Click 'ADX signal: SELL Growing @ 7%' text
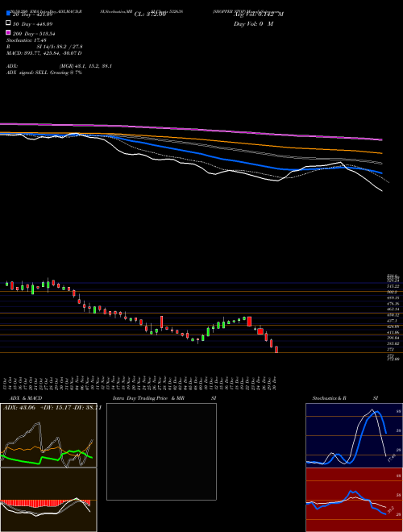Image resolution: width=403 pixels, height=532 pixels. (x=44, y=73)
